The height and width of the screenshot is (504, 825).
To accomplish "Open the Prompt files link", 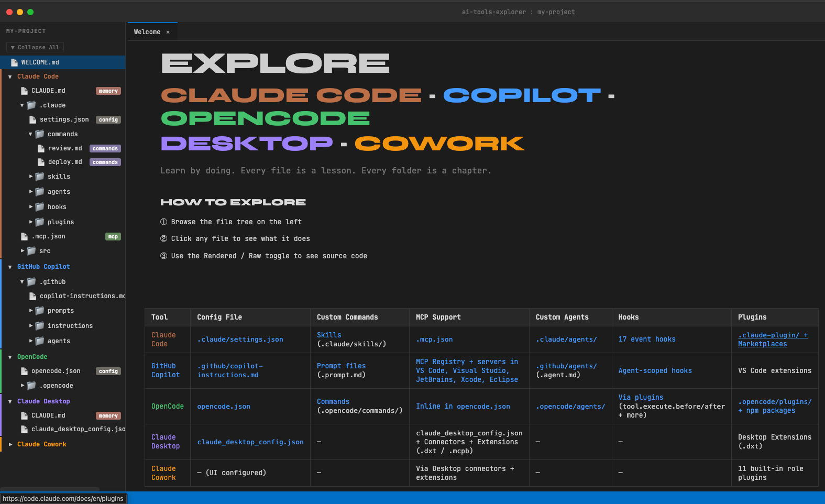I will click(341, 366).
